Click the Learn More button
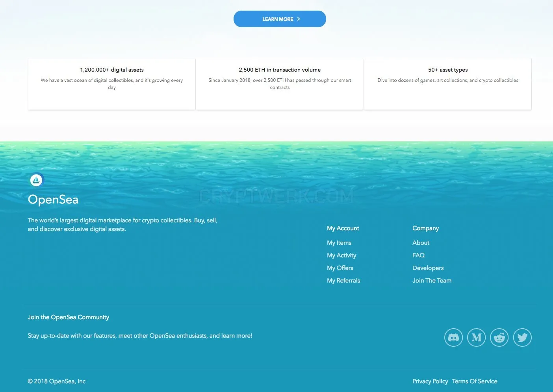Image resolution: width=553 pixels, height=392 pixels. (280, 19)
